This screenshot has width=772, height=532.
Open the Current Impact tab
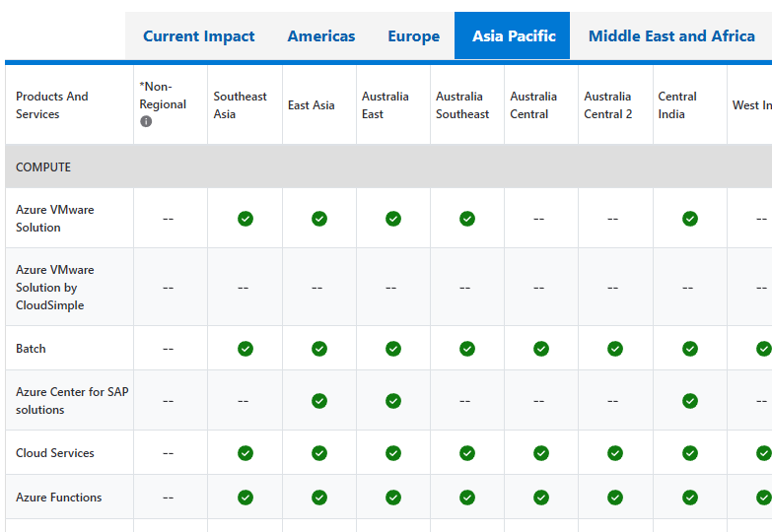(198, 36)
